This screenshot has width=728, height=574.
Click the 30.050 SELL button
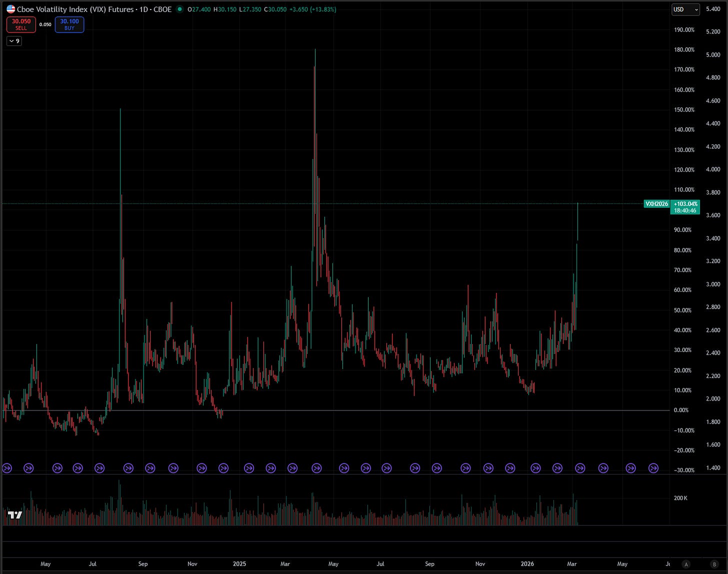[x=21, y=24]
